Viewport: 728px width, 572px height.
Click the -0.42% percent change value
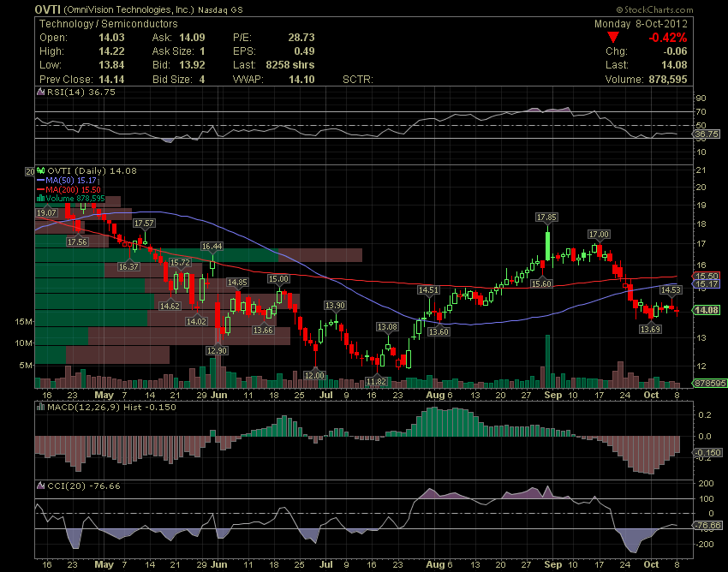(668, 38)
